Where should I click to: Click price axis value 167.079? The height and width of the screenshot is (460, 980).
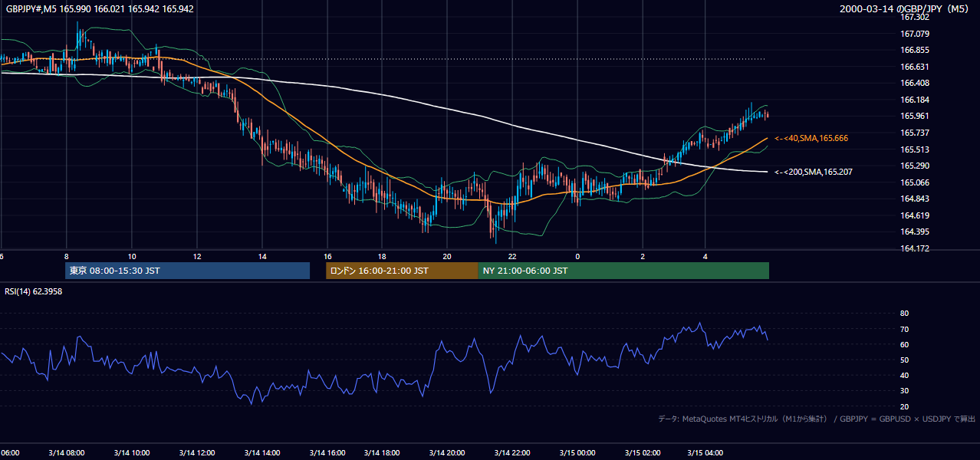tap(914, 34)
